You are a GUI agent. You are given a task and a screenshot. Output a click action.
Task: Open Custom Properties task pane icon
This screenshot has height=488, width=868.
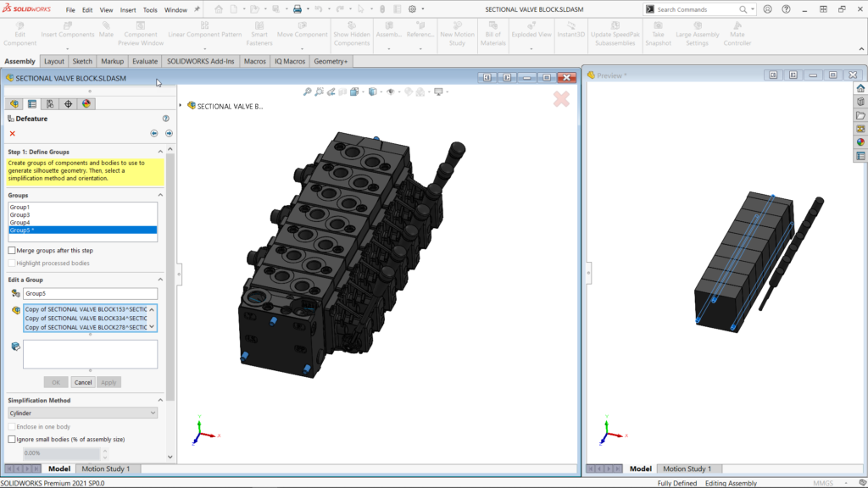coord(860,156)
